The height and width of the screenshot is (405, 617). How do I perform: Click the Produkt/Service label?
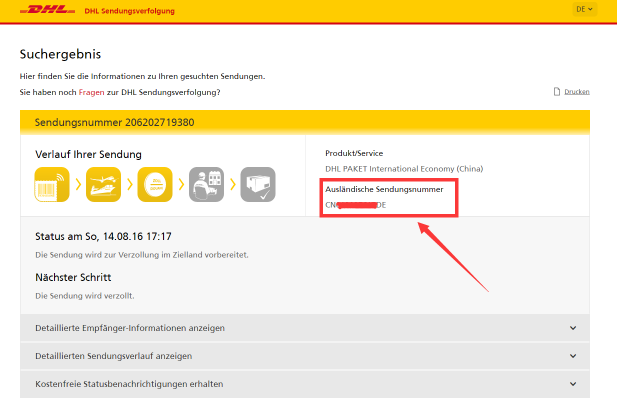pyautogui.click(x=354, y=153)
